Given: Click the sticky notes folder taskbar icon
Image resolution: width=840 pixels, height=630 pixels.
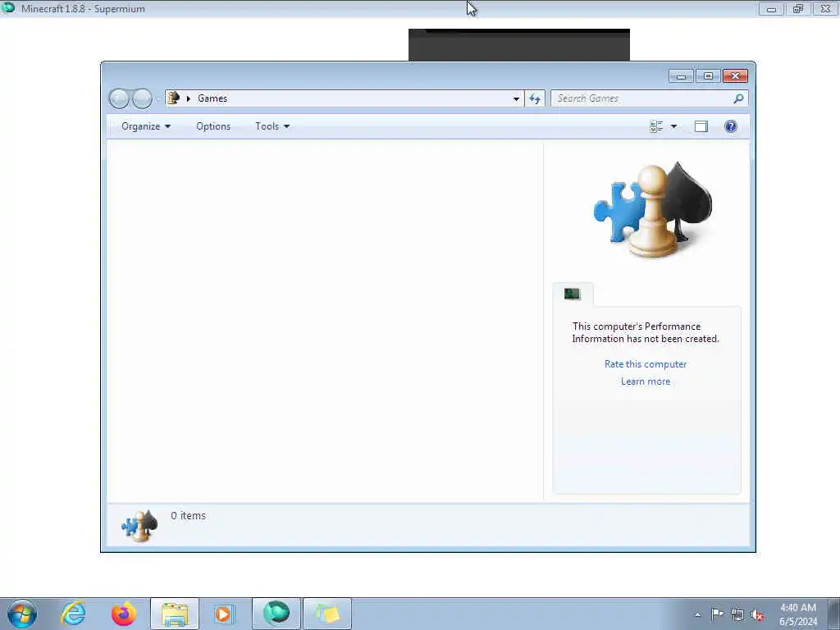Looking at the screenshot, I should [x=327, y=614].
